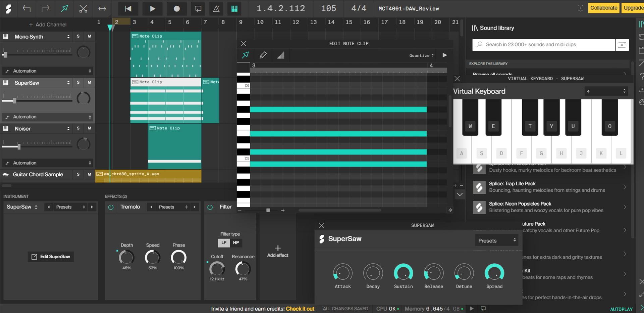Click the Sustain knob on SuperSaw
Screen dimensions: 644x313
point(403,273)
